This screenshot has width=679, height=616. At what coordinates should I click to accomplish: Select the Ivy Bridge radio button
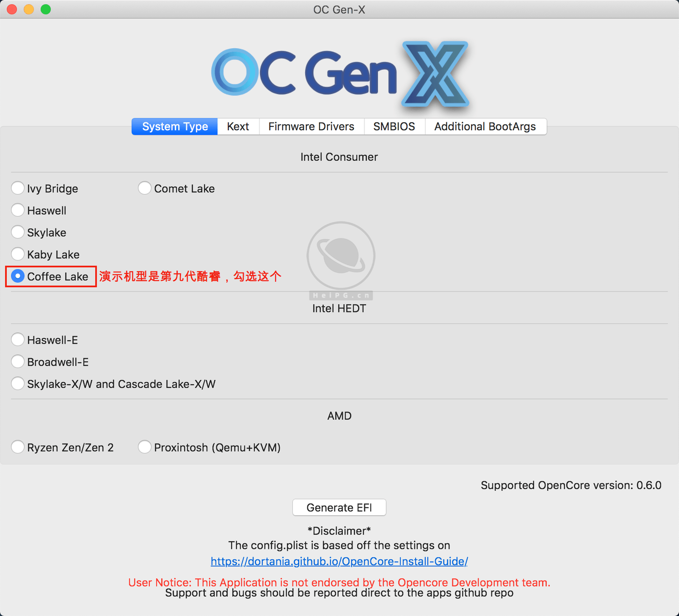click(18, 188)
